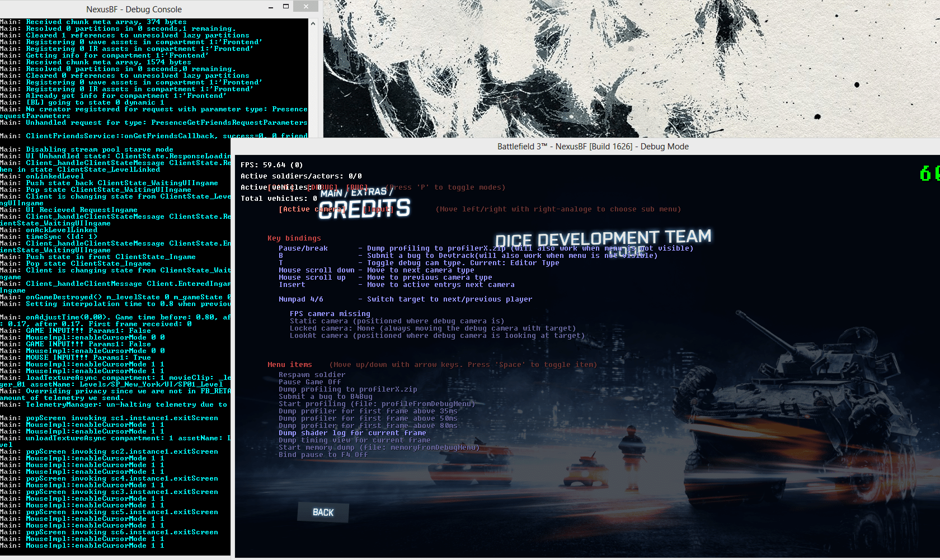Screen dimensions: 940x560
Task: Maximize the NexusBF Debug Console window
Action: pos(286,6)
